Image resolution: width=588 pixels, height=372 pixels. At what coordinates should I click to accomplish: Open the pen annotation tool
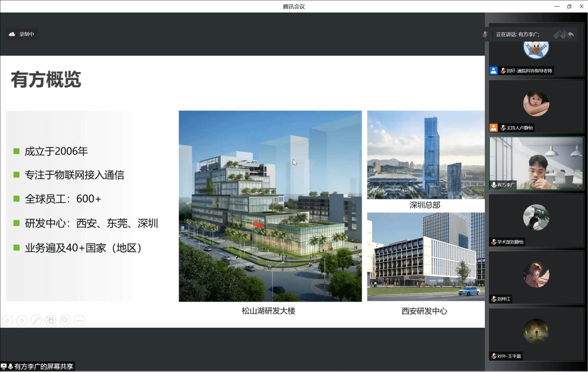[36, 320]
